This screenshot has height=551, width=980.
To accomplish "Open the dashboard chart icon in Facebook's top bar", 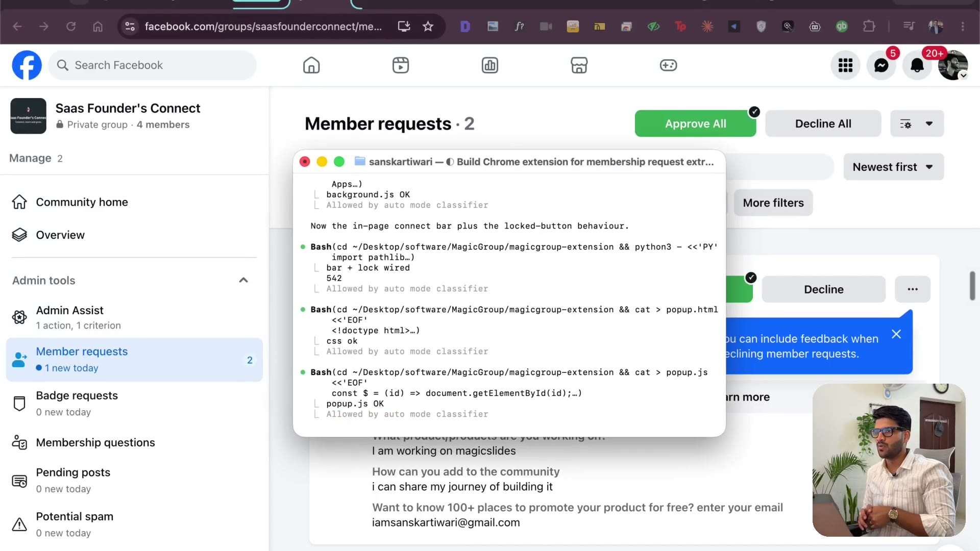I will click(490, 65).
